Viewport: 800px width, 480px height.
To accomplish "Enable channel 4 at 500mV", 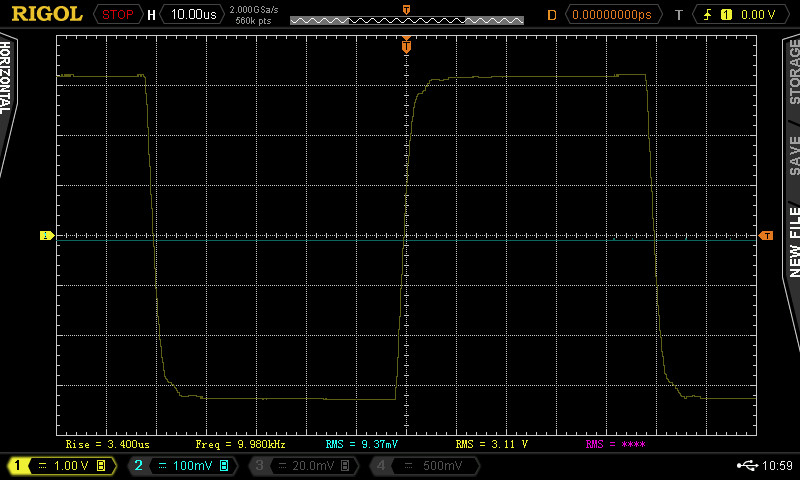I will pos(425,466).
